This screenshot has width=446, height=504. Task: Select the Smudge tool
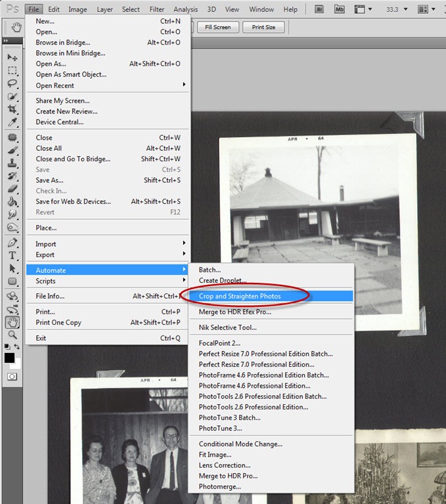[x=12, y=215]
